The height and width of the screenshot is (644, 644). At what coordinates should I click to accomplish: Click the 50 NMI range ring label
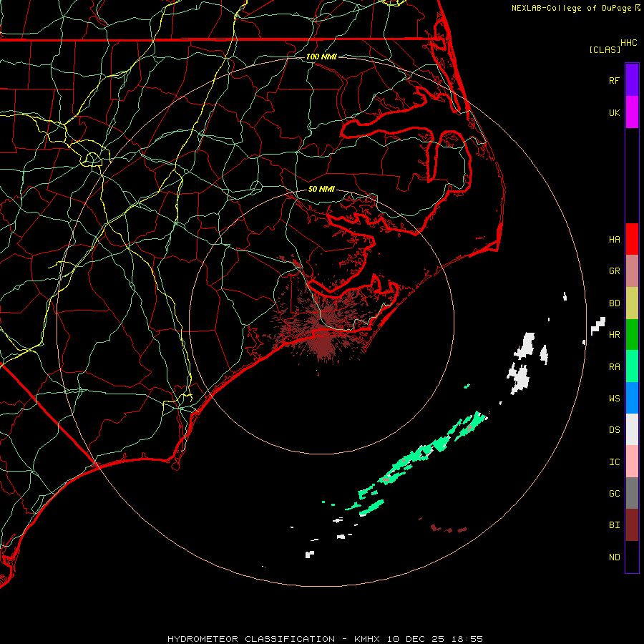click(x=321, y=189)
